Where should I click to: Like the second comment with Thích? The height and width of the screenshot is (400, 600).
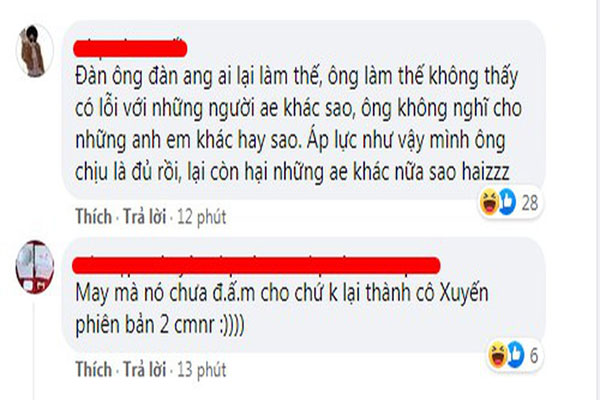click(x=93, y=369)
